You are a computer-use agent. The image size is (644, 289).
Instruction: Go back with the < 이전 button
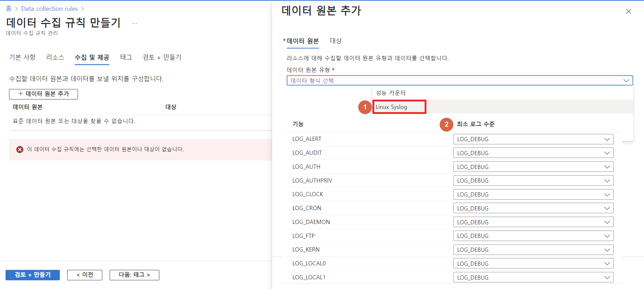pos(85,275)
